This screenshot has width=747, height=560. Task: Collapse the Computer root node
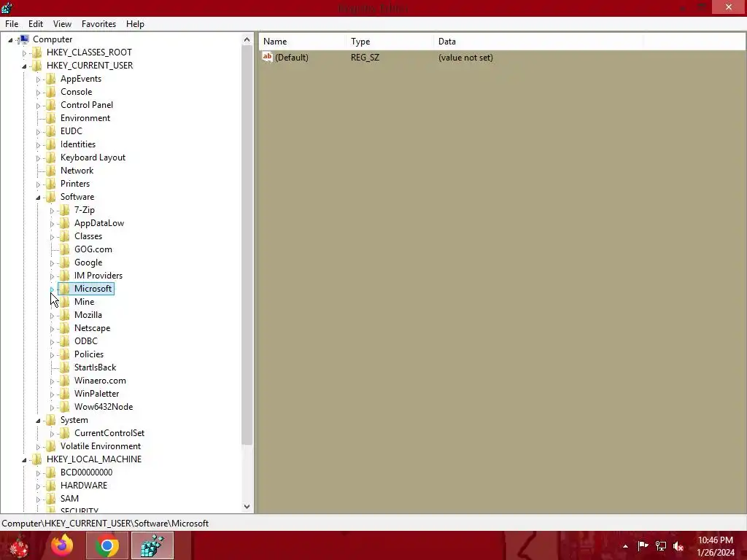(10, 40)
